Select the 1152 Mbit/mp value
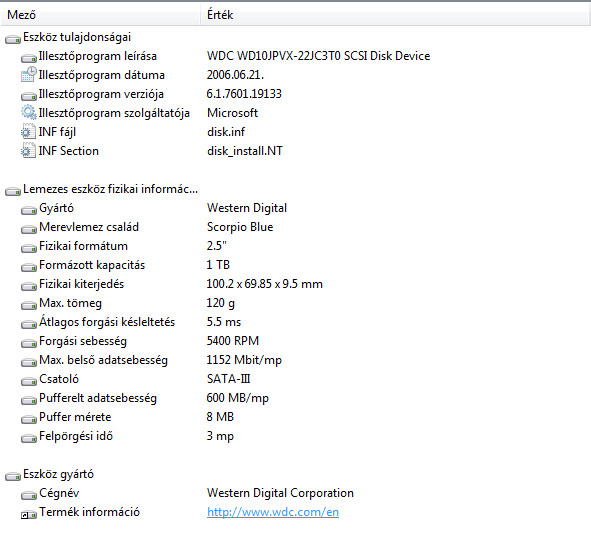 [244, 360]
